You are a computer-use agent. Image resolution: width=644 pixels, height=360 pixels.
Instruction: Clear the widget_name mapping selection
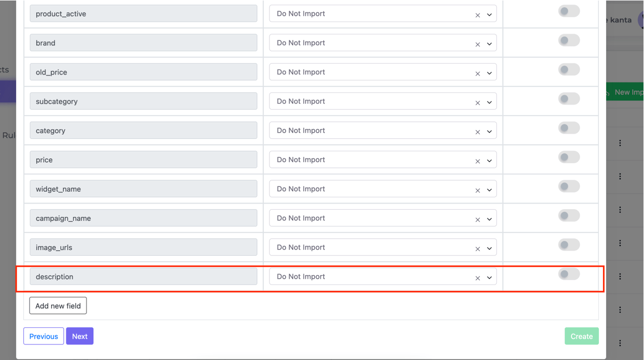pyautogui.click(x=478, y=191)
